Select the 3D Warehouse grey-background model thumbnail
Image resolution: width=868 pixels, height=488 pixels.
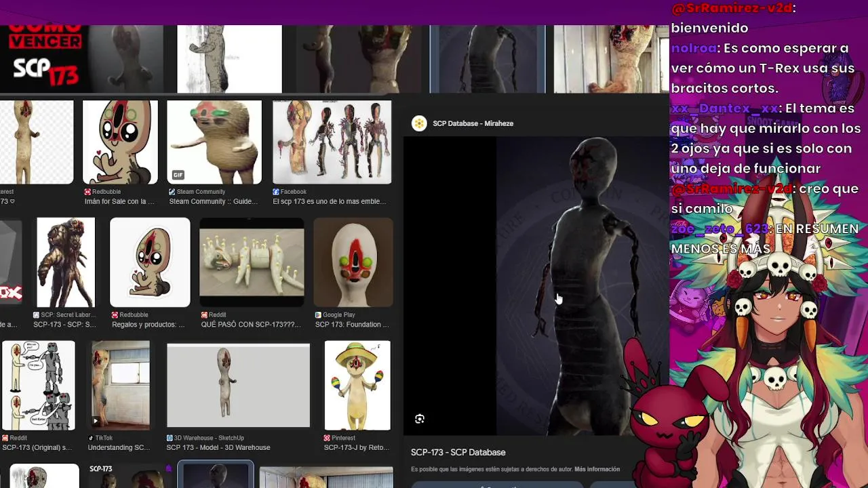(238, 385)
